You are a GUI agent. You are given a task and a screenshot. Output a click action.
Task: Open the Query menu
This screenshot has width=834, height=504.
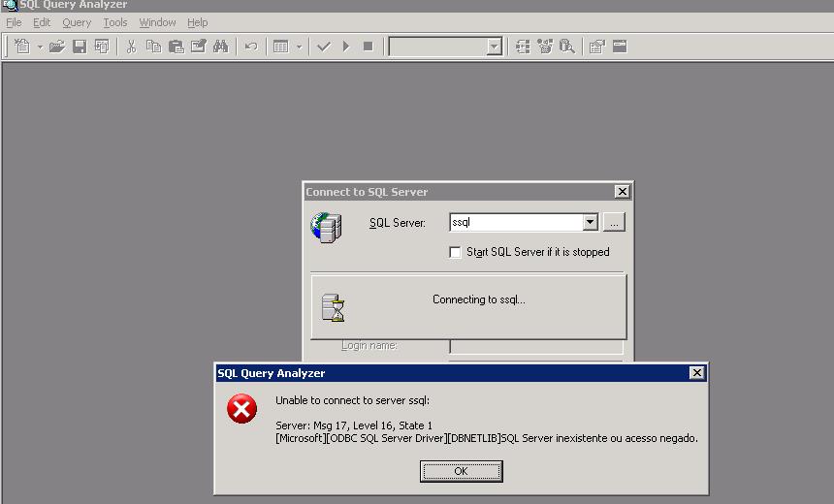[x=77, y=22]
